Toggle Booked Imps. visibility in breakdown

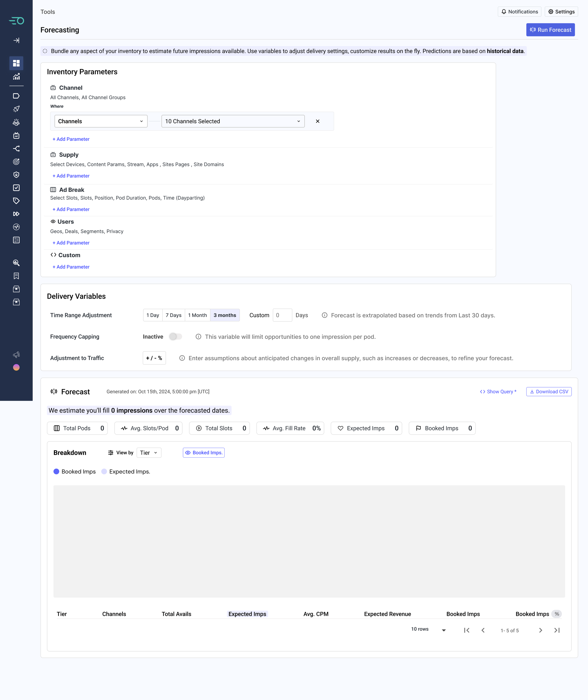pyautogui.click(x=203, y=453)
